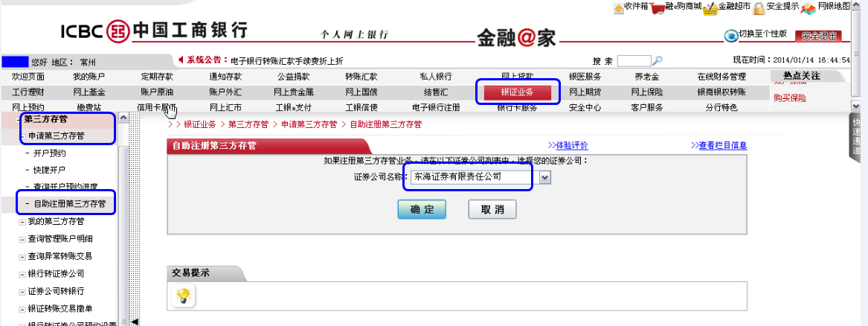Click the sidebar scroll up arrow
Image resolution: width=868 pixels, height=326 pixels.
(123, 118)
